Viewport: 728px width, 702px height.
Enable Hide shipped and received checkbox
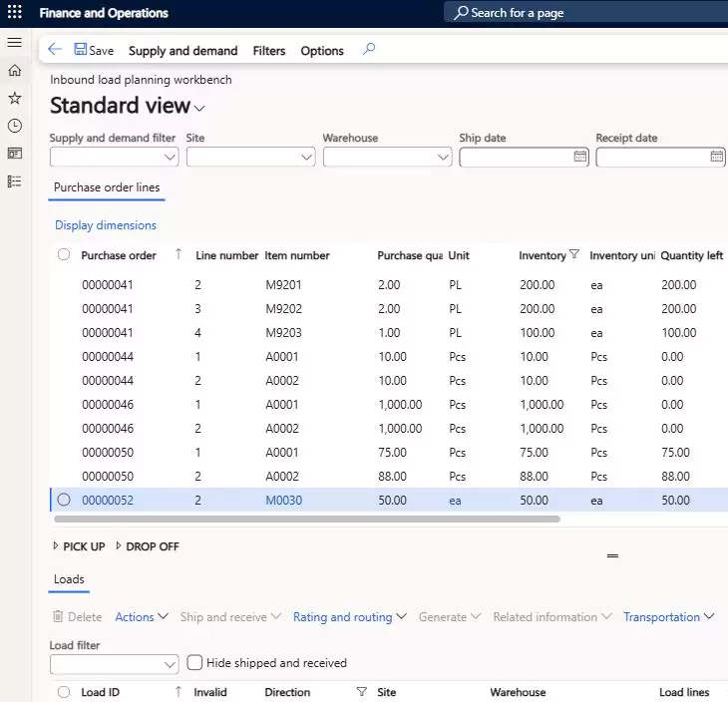point(195,662)
